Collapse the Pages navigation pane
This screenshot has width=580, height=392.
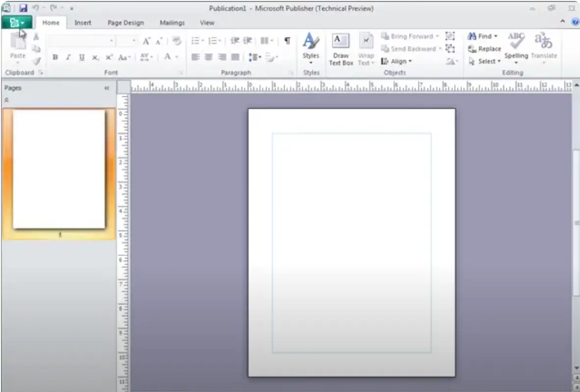pyautogui.click(x=106, y=88)
